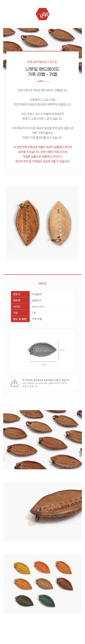Click the sewing needle divider icon
Image resolution: width=85 pixels, height=644 pixels.
click(x=42, y=81)
